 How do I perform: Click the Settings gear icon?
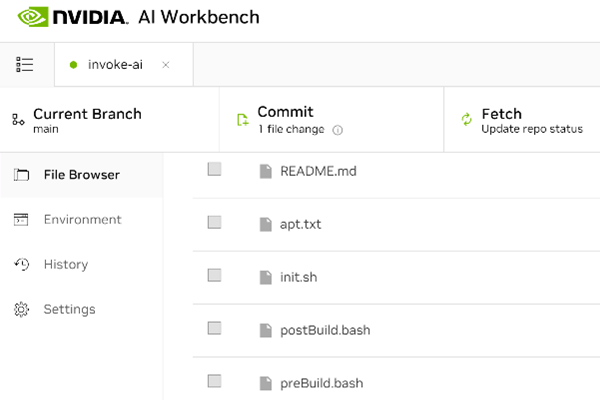coord(21,309)
